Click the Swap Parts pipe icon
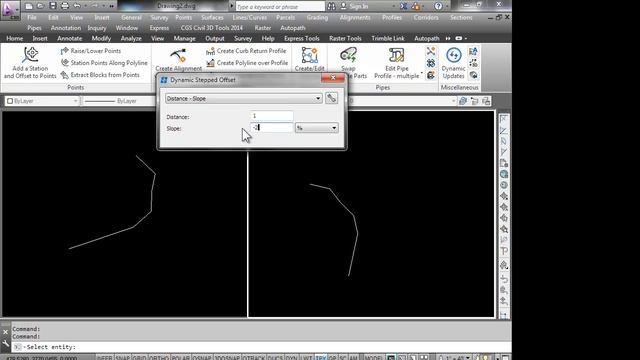The image size is (640, 360). [x=348, y=56]
